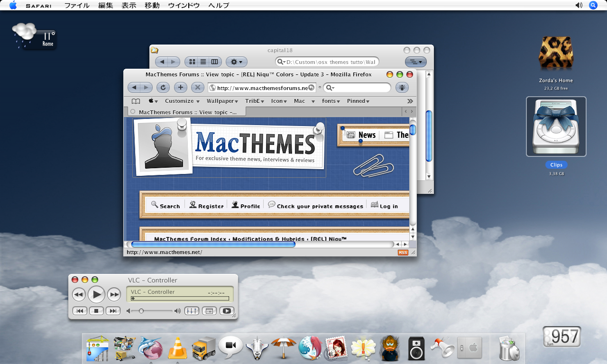This screenshot has width=607, height=364.
Task: Open ウインドウ menu in menu bar
Action: click(184, 5)
